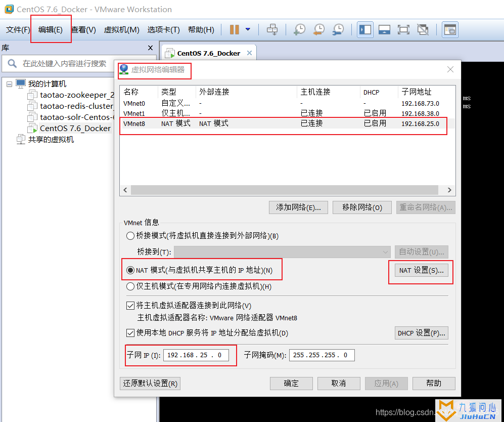Click the Unity mode toolbar icon
The width and height of the screenshot is (504, 422).
pos(423,29)
